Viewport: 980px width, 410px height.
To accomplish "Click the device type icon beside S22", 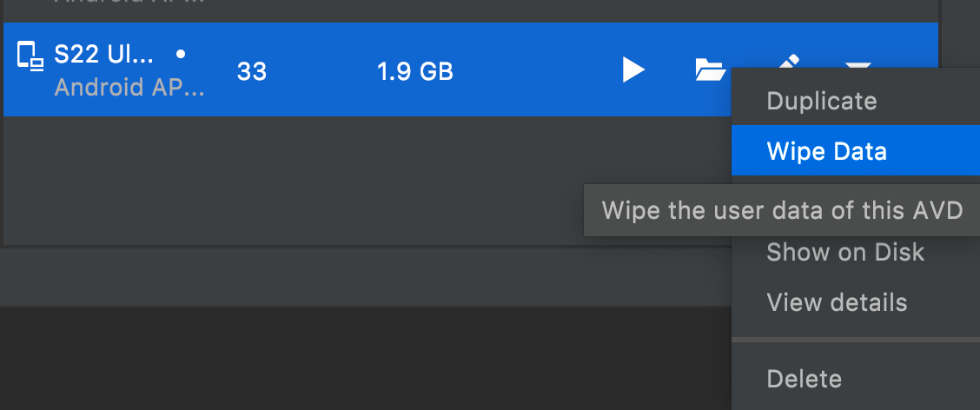I will [30, 55].
